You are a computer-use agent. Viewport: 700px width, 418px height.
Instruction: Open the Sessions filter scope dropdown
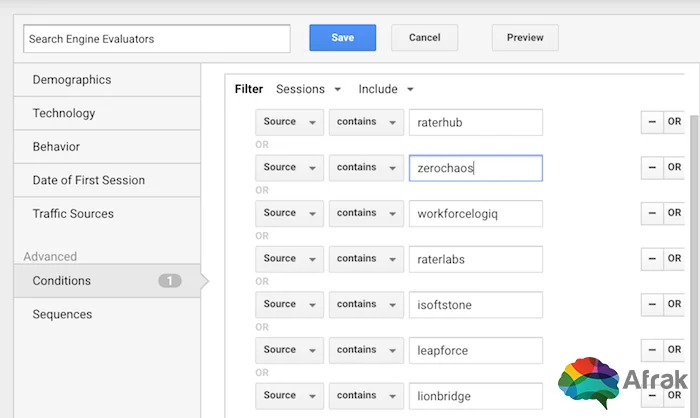[308, 89]
